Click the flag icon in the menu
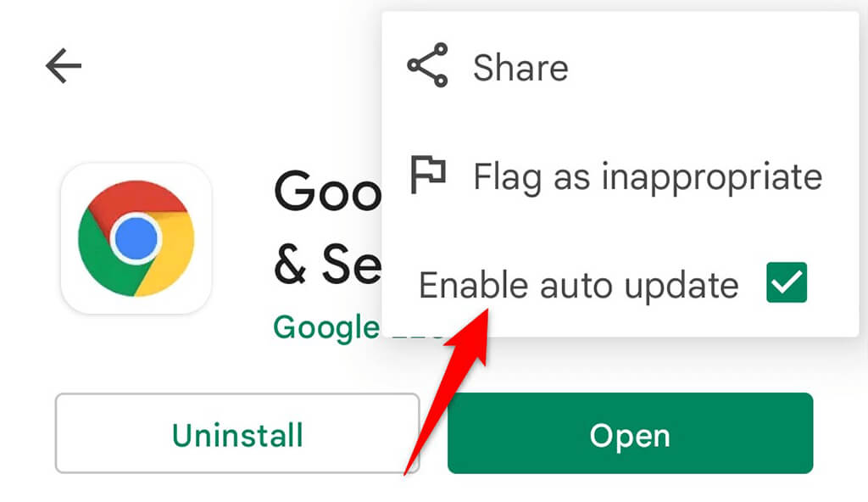868x502 pixels. 428,175
